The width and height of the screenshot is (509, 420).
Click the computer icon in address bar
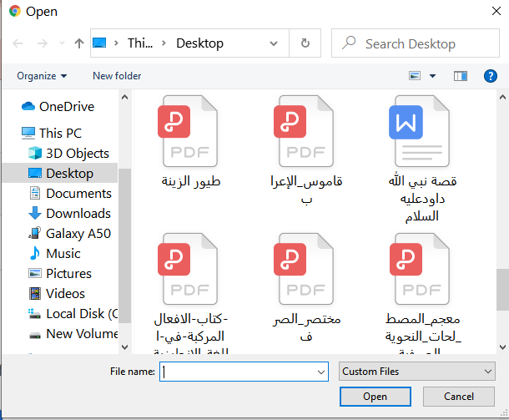click(99, 43)
